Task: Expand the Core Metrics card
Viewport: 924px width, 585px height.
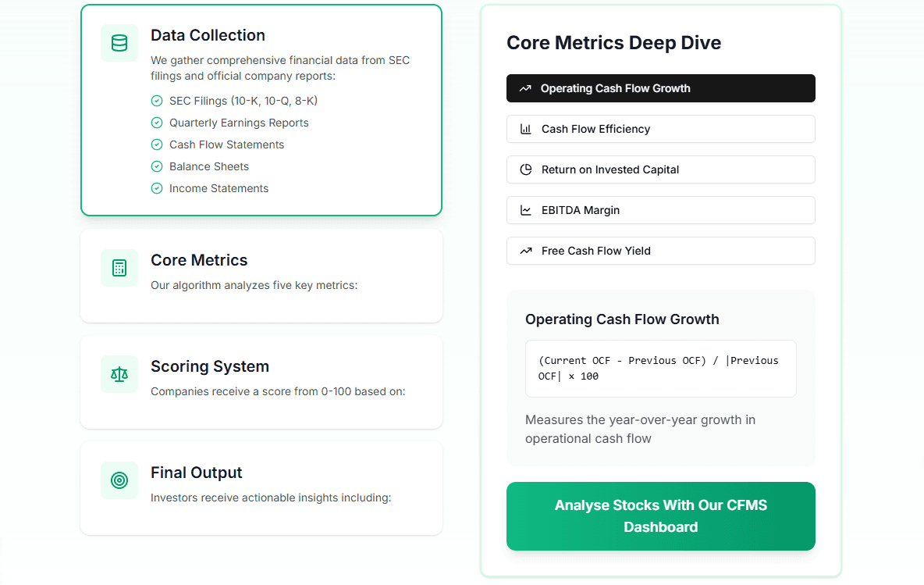Action: click(x=261, y=275)
